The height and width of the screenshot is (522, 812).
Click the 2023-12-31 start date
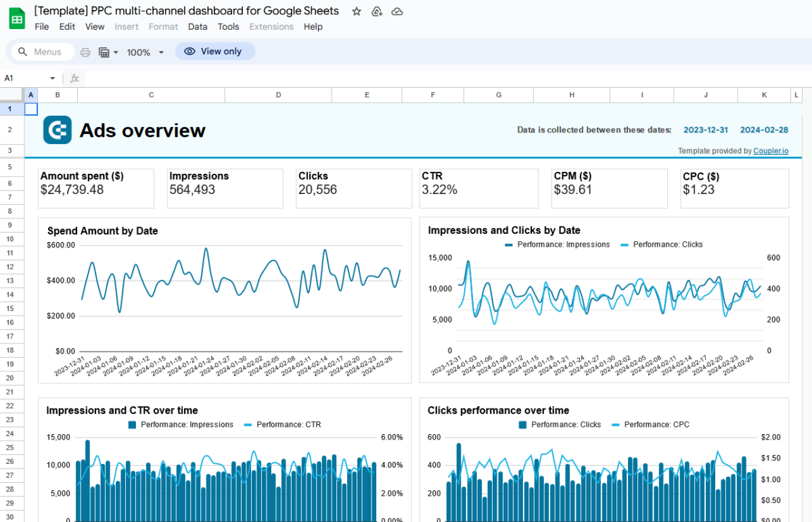pyautogui.click(x=706, y=129)
